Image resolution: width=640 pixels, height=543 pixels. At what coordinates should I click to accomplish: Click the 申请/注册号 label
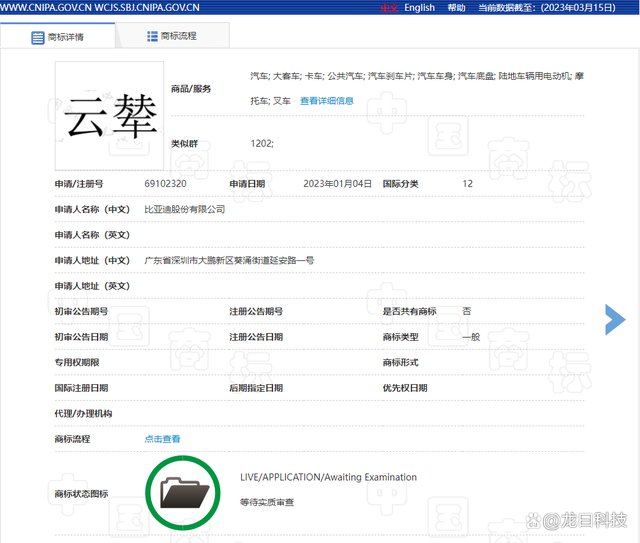coord(79,184)
